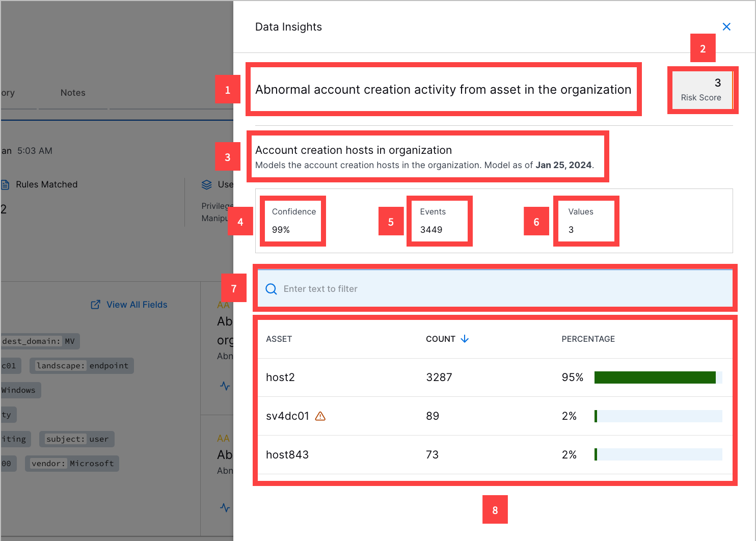Viewport: 756px width, 541px height.
Task: Click the upper activity pulse icon in background
Action: click(x=225, y=386)
